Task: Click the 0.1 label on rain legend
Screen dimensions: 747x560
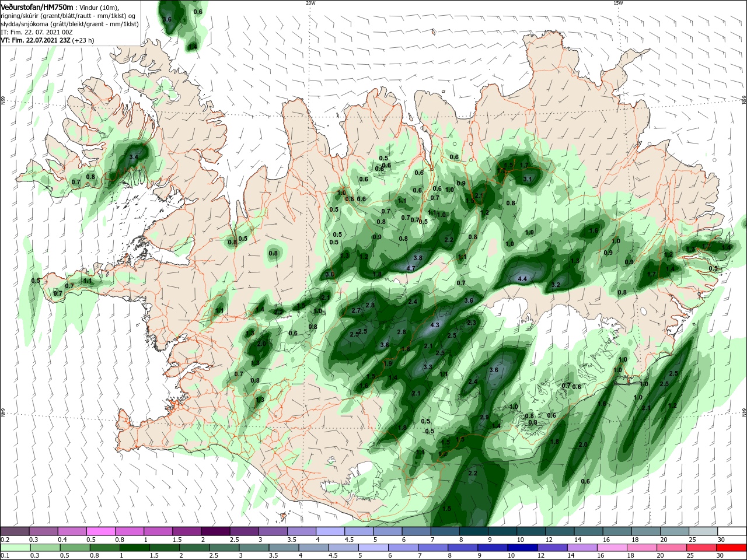Action: pyautogui.click(x=5, y=556)
